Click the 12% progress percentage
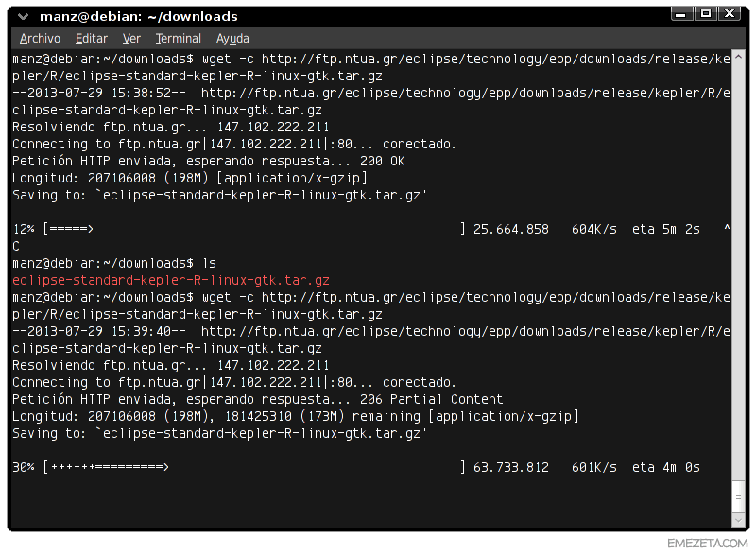The image size is (756, 554). pos(24,229)
